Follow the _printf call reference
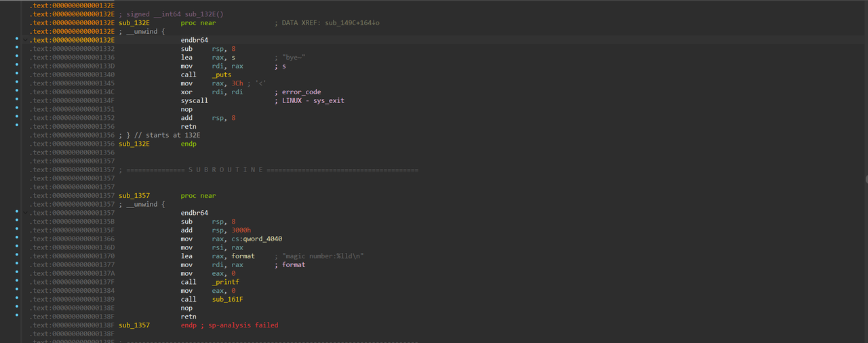The height and width of the screenshot is (343, 868). [225, 282]
